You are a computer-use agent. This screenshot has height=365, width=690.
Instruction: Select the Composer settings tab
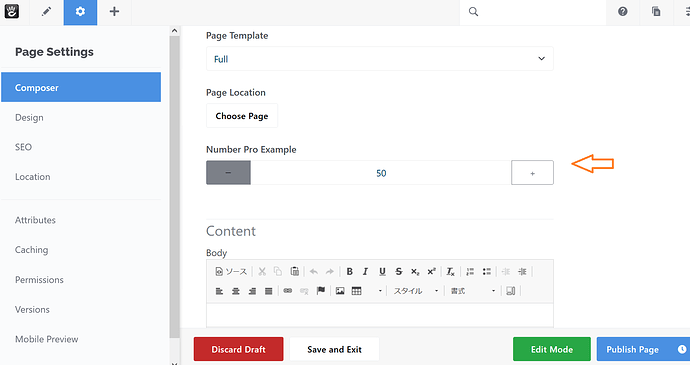tap(81, 87)
